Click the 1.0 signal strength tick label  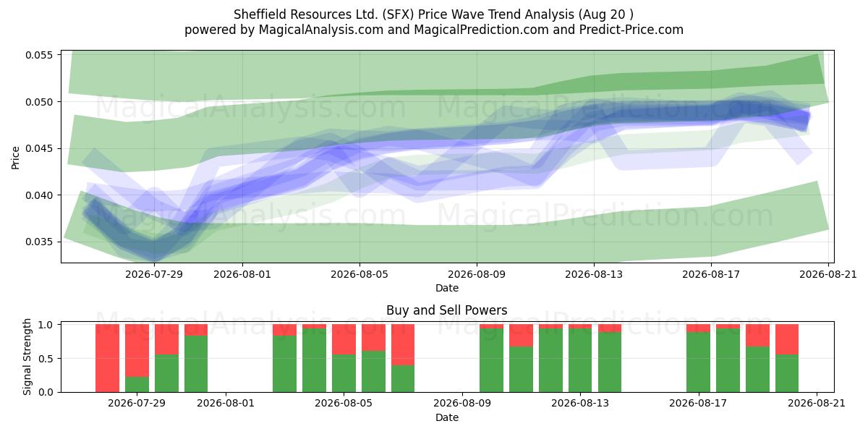[48, 325]
